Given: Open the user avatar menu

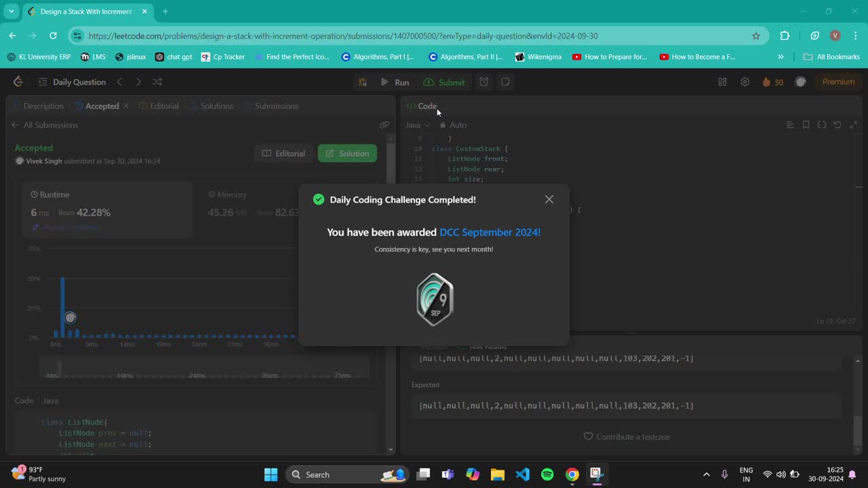Looking at the screenshot, I should 800,82.
